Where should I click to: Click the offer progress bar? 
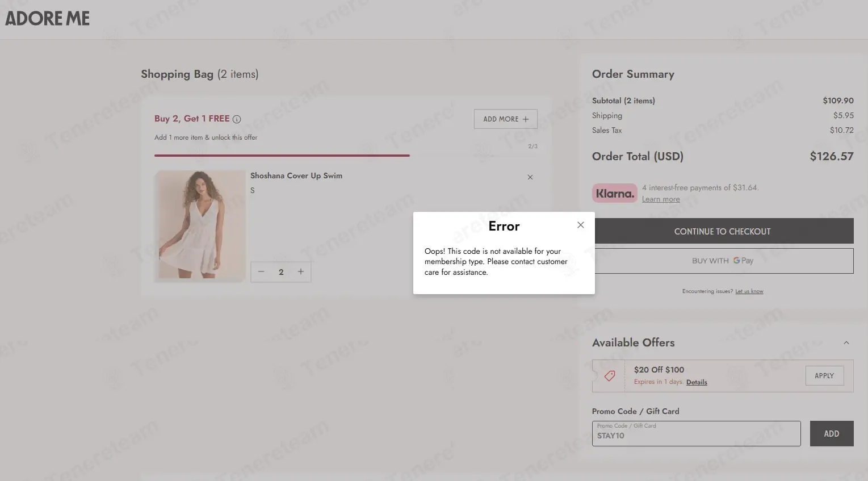click(x=346, y=155)
